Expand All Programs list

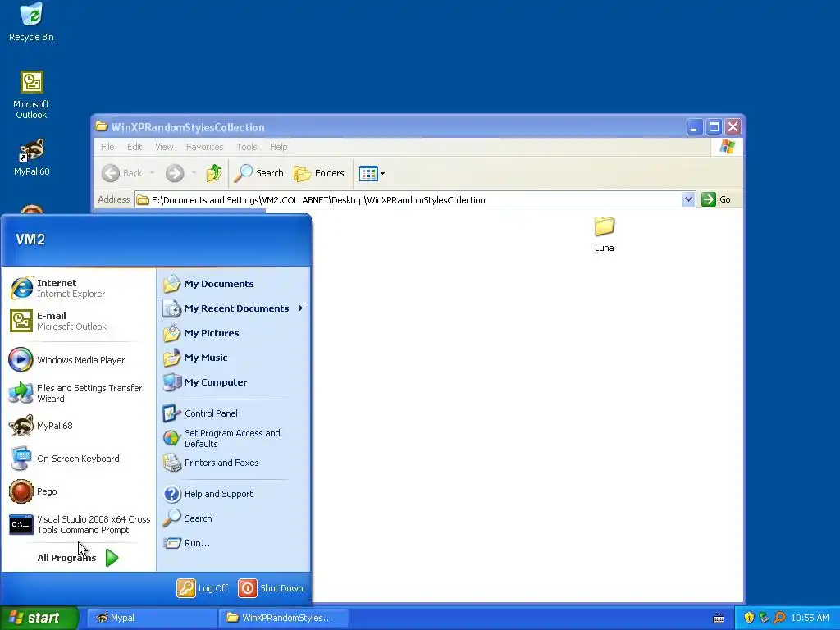tap(78, 558)
